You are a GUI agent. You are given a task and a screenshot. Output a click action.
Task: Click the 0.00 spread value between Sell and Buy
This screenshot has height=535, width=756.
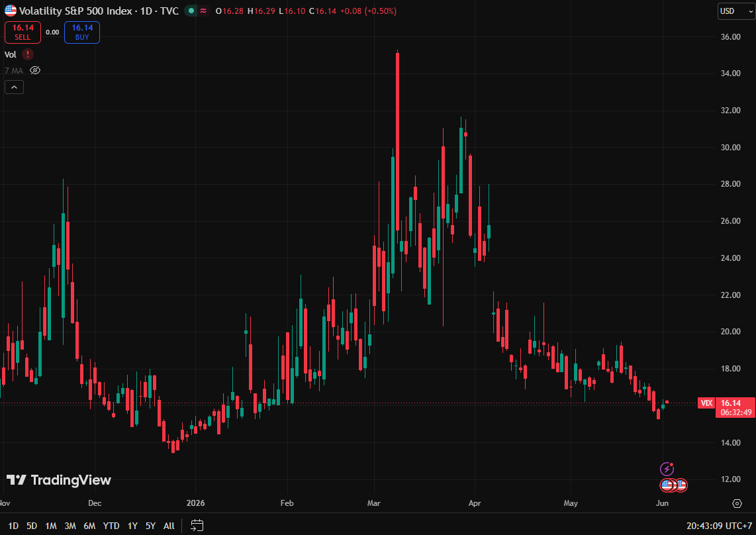click(52, 32)
